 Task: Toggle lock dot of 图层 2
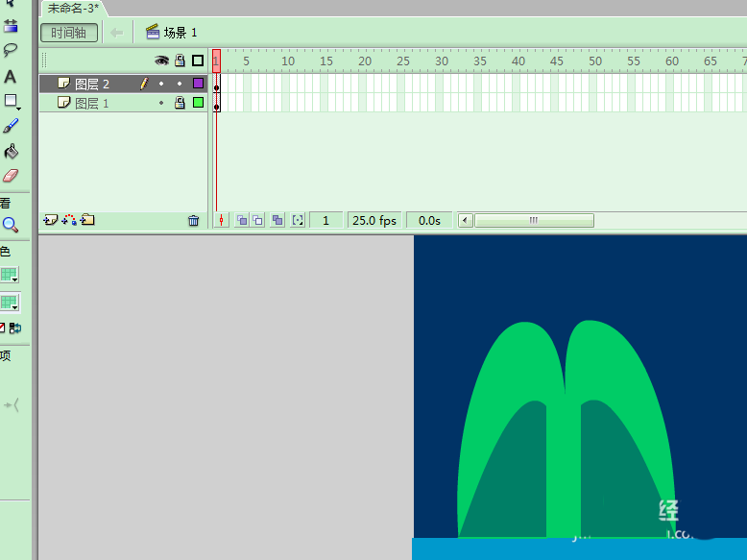pyautogui.click(x=180, y=84)
